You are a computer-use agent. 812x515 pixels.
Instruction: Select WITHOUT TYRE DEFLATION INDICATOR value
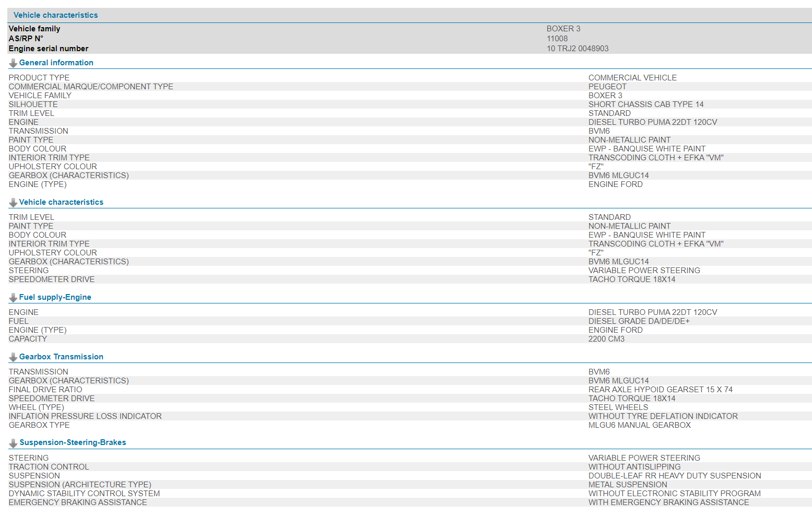tap(663, 416)
